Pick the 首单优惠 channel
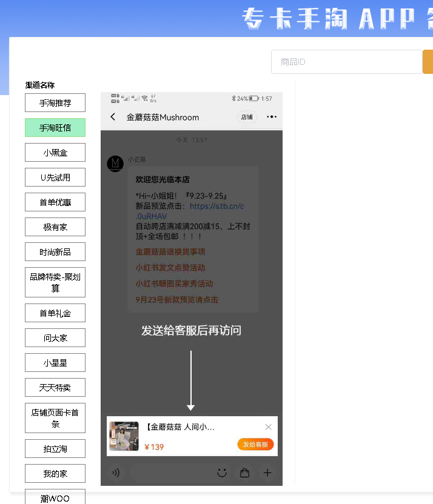This screenshot has height=504, width=433. [x=55, y=202]
